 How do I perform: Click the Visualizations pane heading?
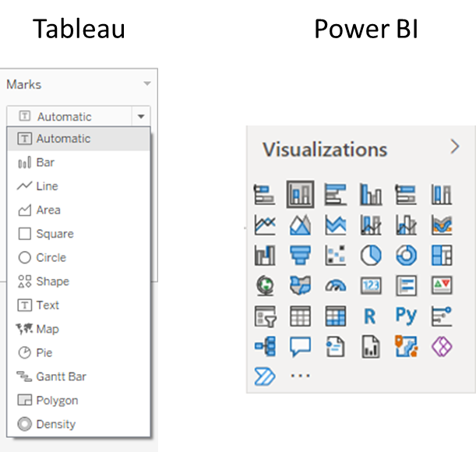(x=325, y=150)
